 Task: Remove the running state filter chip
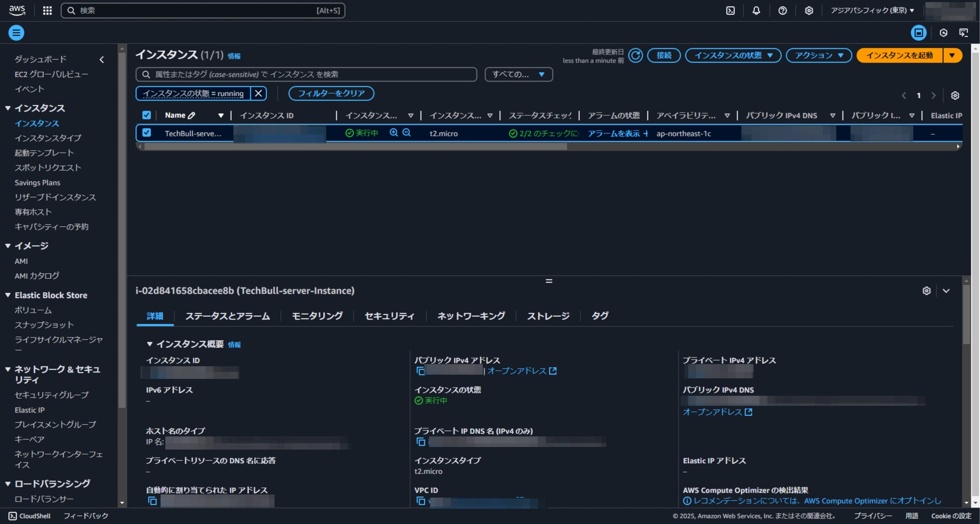(x=258, y=93)
